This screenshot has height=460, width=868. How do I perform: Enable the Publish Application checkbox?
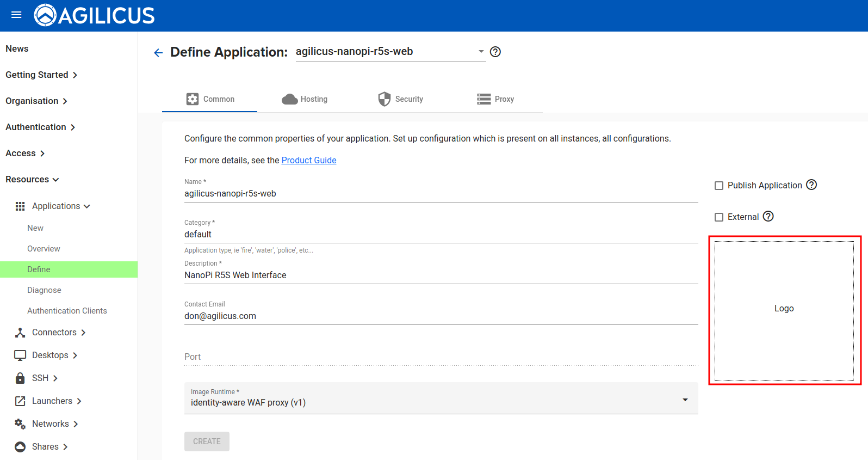point(718,186)
